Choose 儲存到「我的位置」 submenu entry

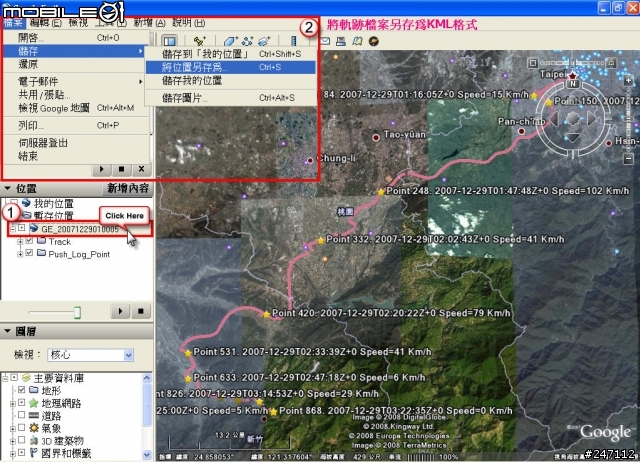[231, 54]
